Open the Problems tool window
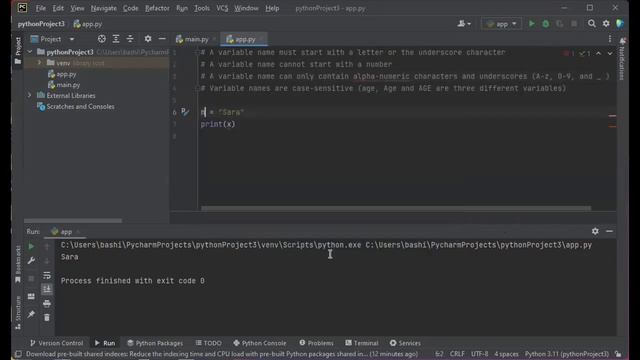The width and height of the screenshot is (640, 360). point(316,343)
